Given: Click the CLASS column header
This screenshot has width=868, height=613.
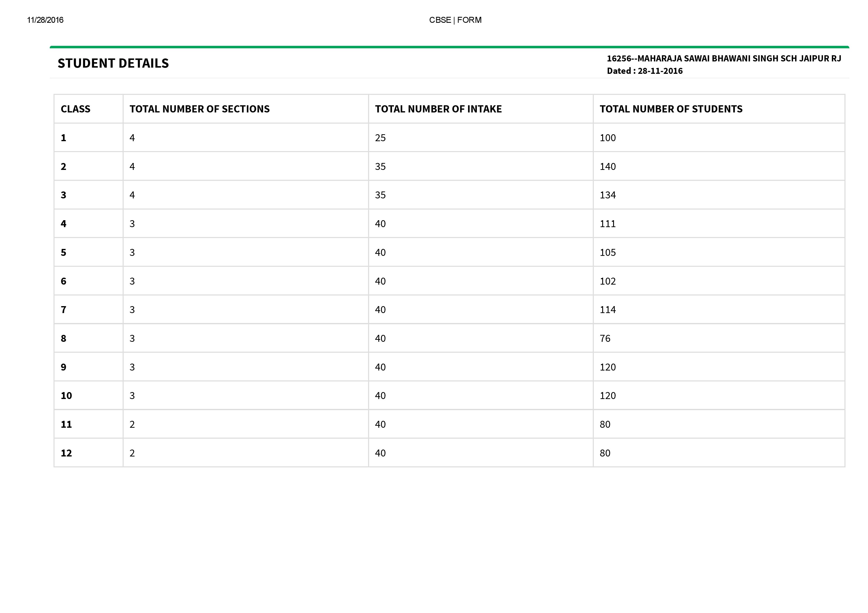Looking at the screenshot, I should [76, 109].
